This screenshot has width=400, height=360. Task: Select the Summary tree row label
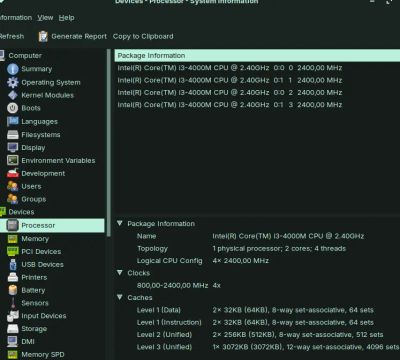coord(37,69)
